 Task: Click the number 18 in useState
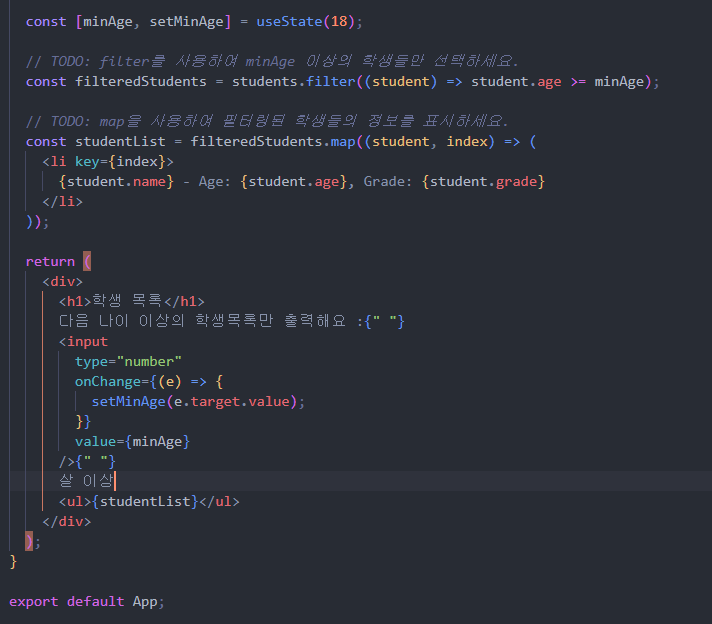click(339, 21)
